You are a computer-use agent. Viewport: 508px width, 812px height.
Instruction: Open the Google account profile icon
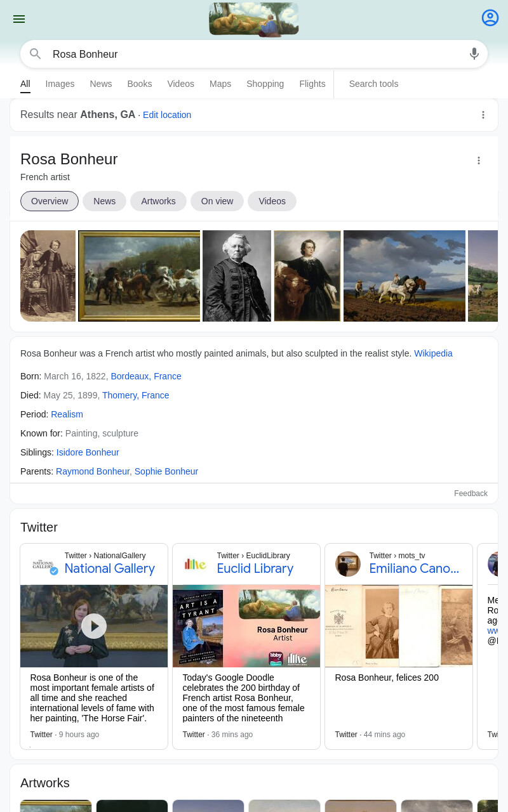click(490, 18)
